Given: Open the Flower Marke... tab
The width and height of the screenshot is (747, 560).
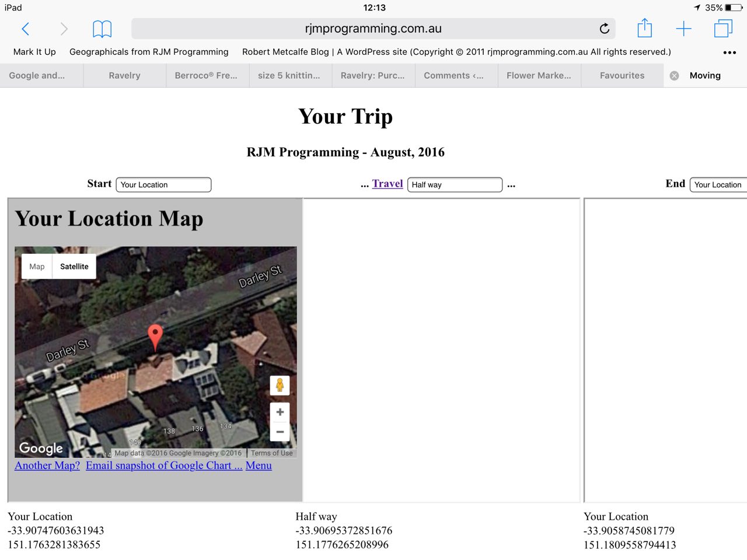Looking at the screenshot, I should pos(539,76).
